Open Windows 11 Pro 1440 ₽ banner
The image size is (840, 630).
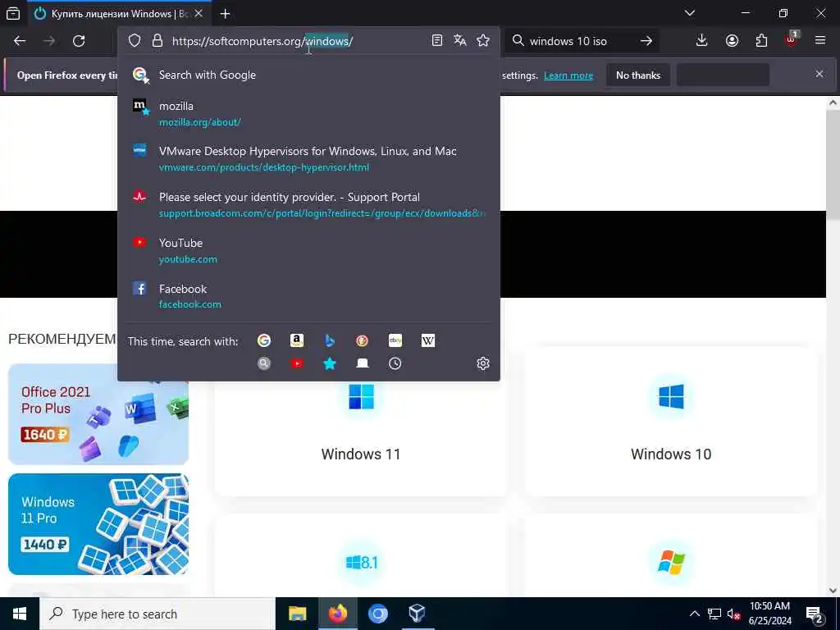click(x=98, y=524)
